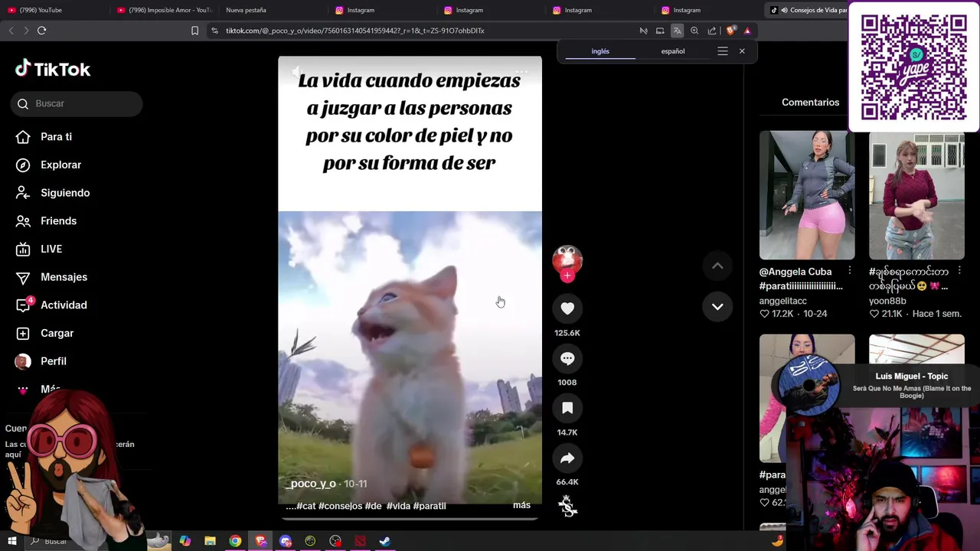
Task: Open the Windows Start menu
Action: [x=11, y=541]
